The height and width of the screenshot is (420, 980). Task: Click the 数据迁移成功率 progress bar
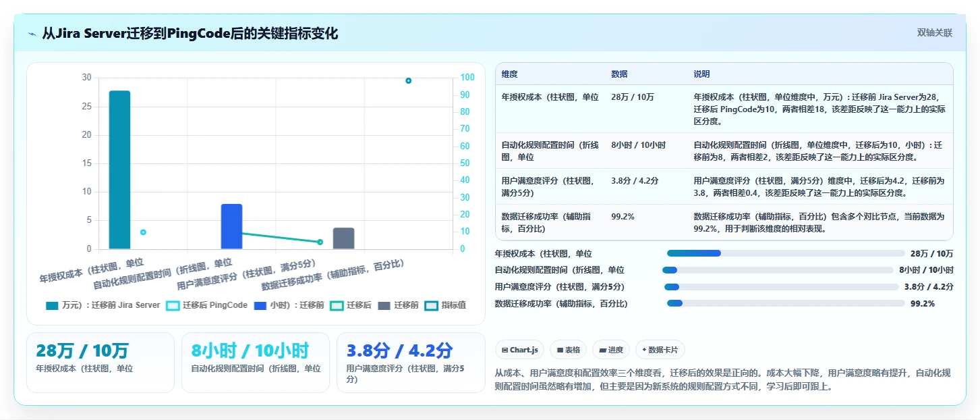(786, 303)
